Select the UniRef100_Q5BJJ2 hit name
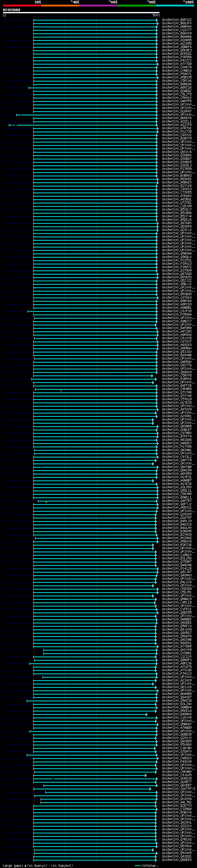 177,284
